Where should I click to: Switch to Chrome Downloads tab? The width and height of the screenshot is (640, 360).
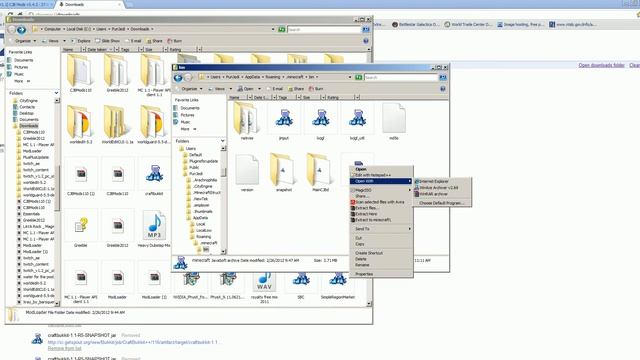(x=89, y=4)
